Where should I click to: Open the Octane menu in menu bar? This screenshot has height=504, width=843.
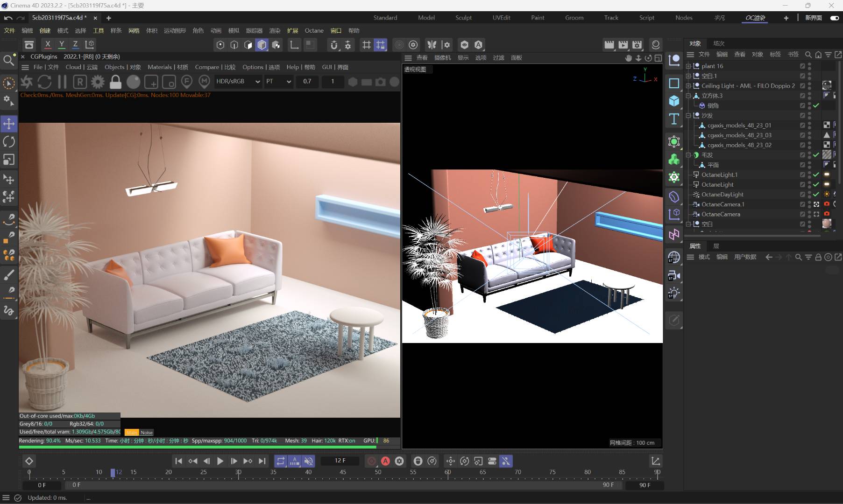pos(314,30)
